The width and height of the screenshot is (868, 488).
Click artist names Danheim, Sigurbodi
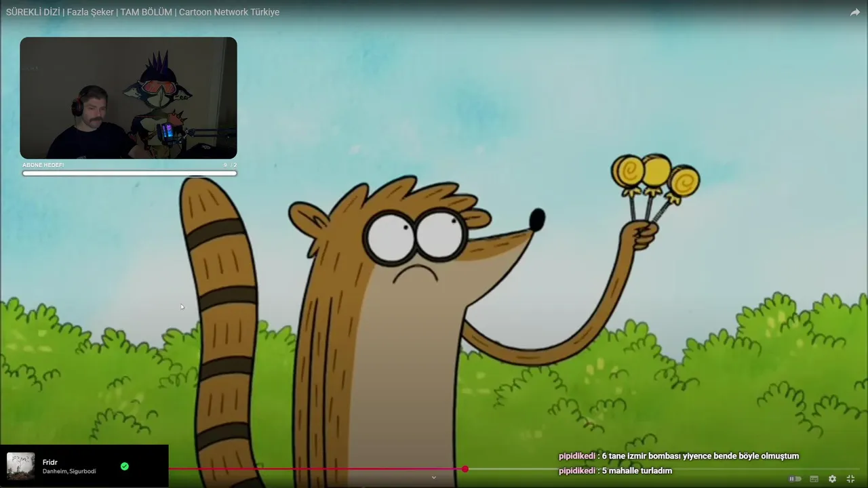(69, 472)
